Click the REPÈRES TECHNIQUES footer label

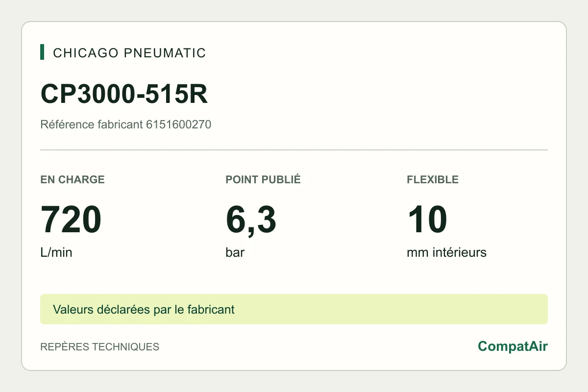[99, 347]
